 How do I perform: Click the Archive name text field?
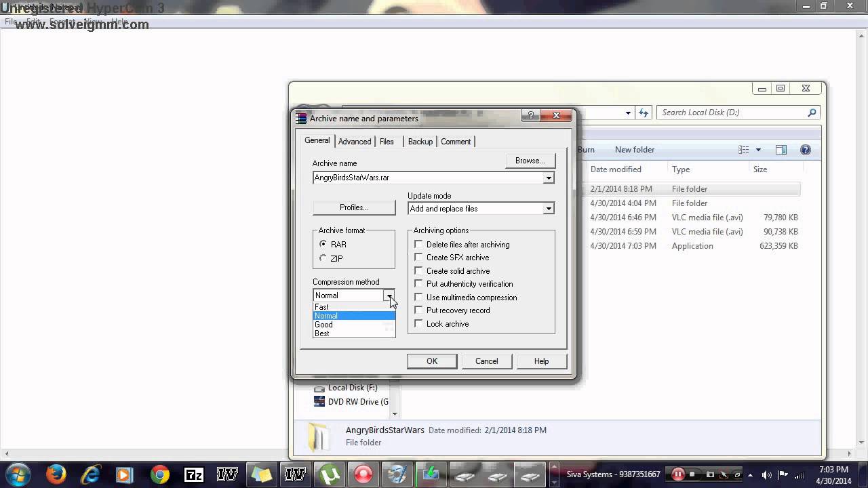428,178
